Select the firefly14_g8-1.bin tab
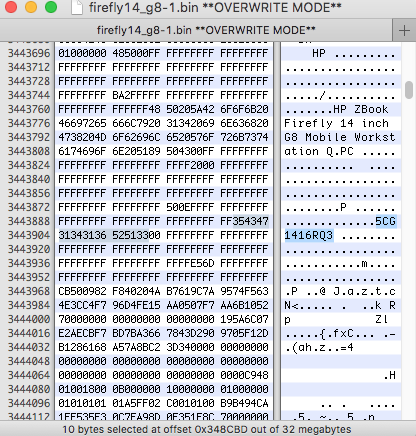Image resolution: width=416 pixels, height=436 pixels. 206,30
